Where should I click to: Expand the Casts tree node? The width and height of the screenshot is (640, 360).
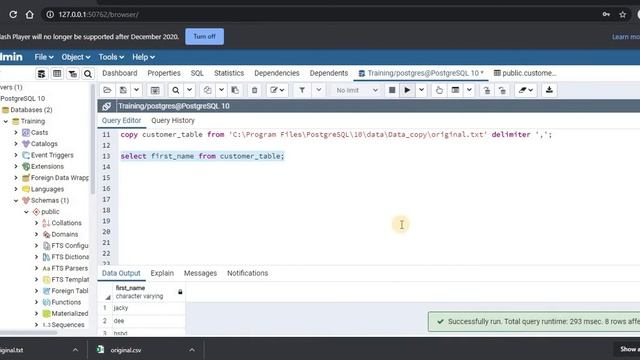(x=16, y=133)
